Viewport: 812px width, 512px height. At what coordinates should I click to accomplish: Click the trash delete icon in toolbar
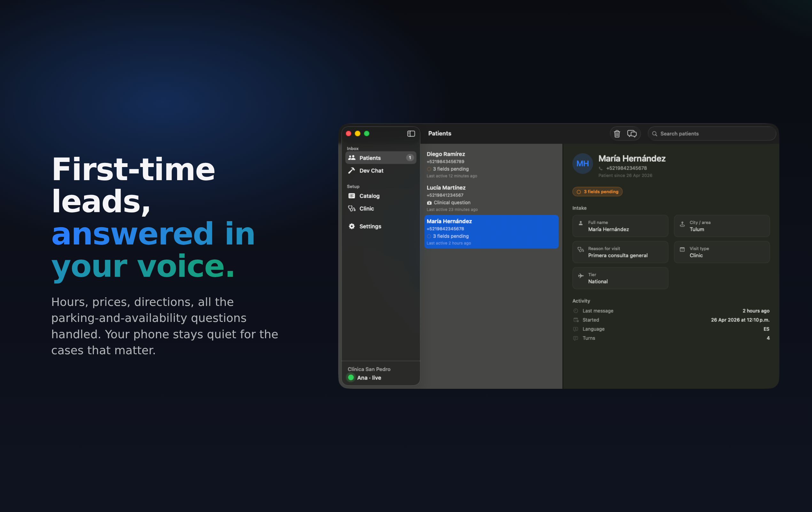617,134
